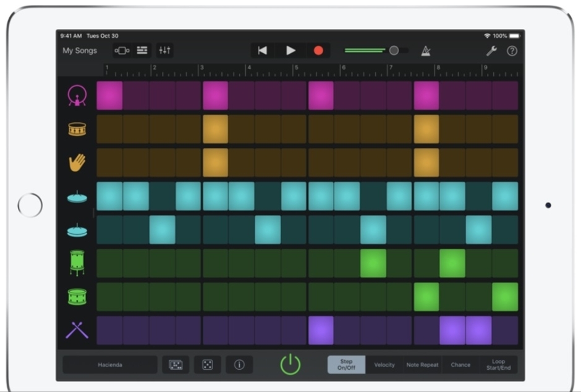Open the help question mark
Screen dimensions: 581x392
pyautogui.click(x=512, y=51)
